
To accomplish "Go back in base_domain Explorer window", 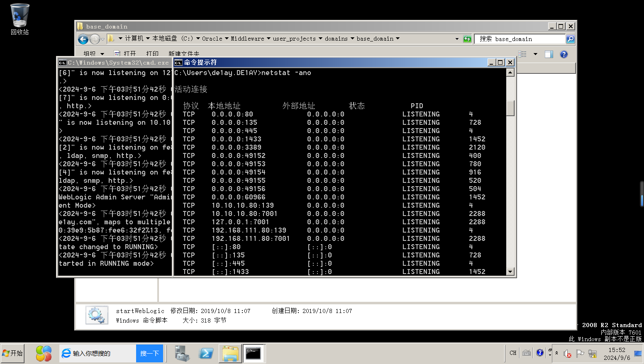I will pos(83,39).
